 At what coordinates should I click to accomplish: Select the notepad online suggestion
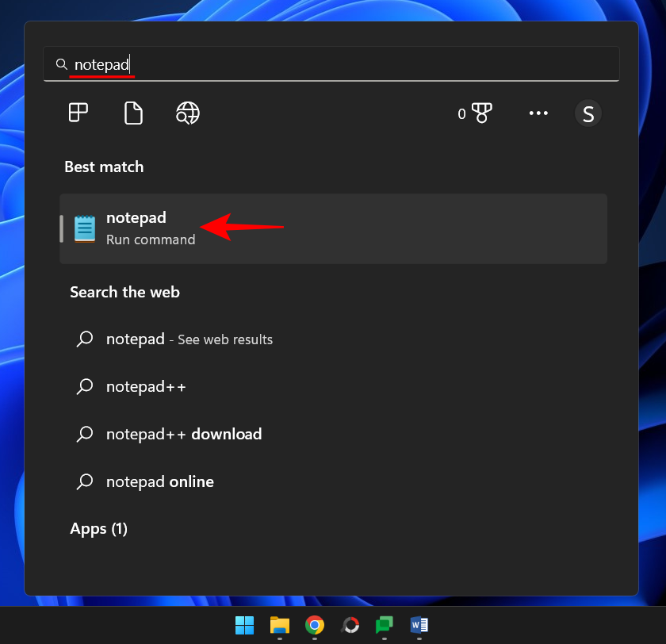(160, 481)
